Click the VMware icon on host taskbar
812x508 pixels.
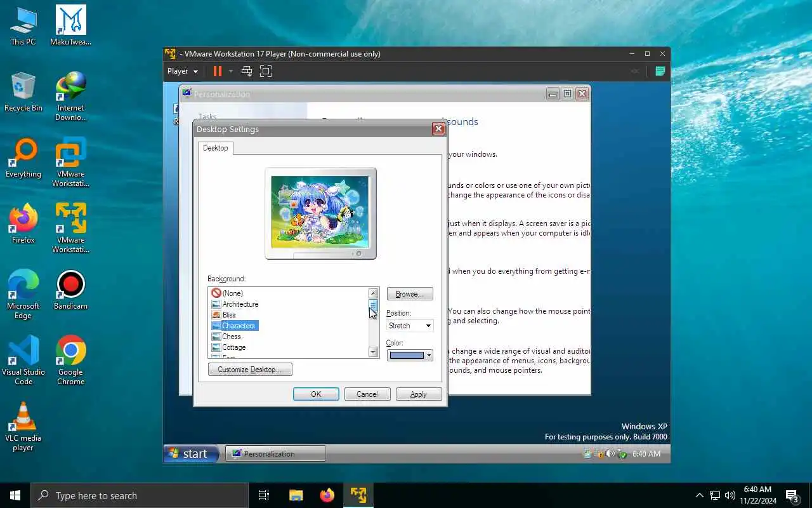pos(358,495)
